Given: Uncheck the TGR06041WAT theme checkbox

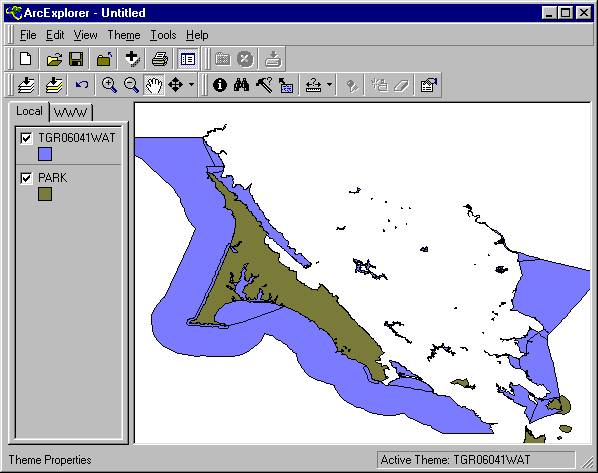Looking at the screenshot, I should pos(26,138).
